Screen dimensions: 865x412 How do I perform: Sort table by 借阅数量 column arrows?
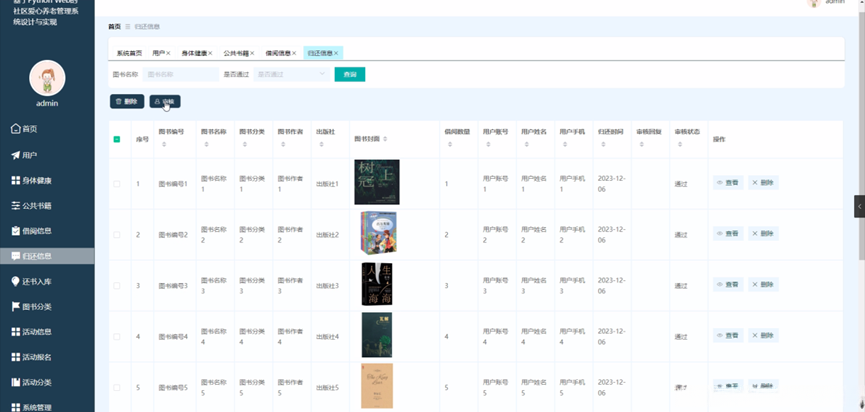coord(450,145)
